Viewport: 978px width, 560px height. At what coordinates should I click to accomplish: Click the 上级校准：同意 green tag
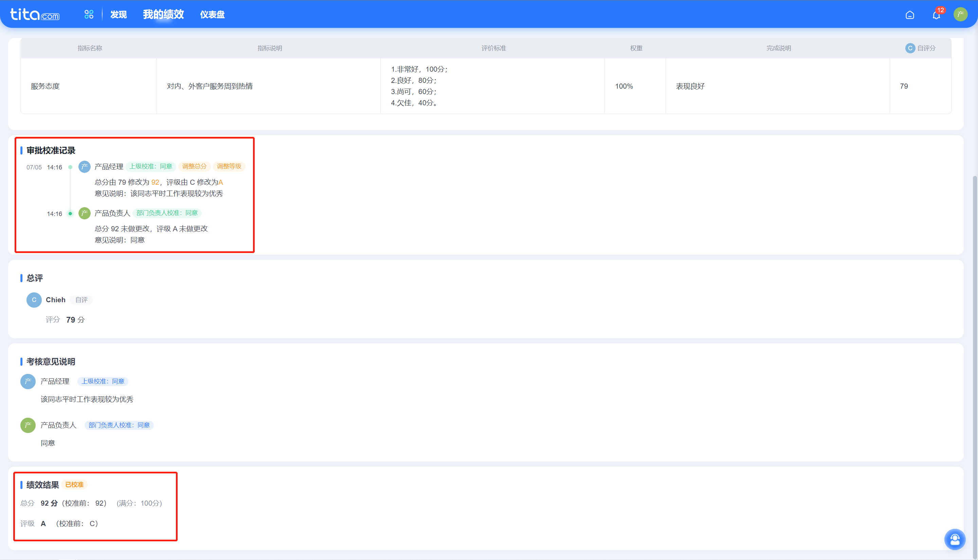tap(151, 166)
